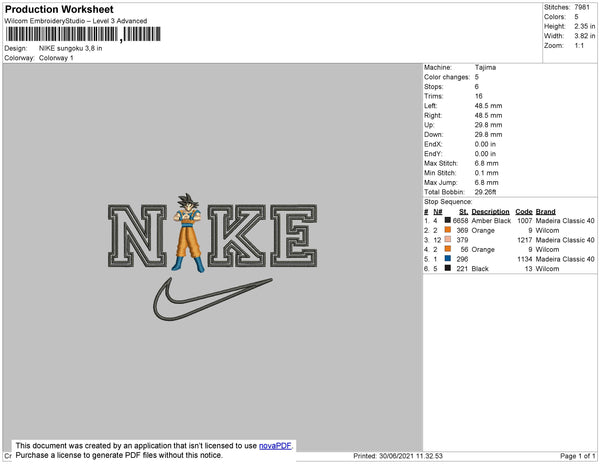Click the Amber Black color swatch
The height and width of the screenshot is (464, 600).
(447, 220)
